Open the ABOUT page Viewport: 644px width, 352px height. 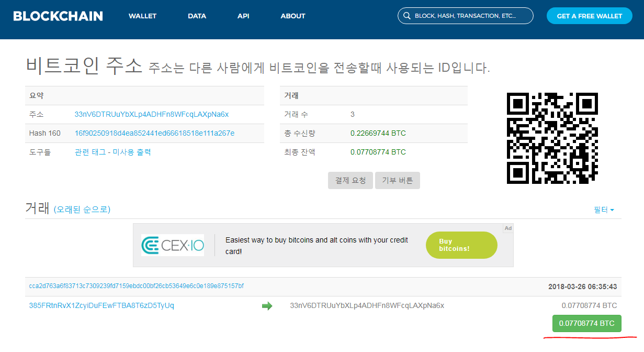[292, 16]
